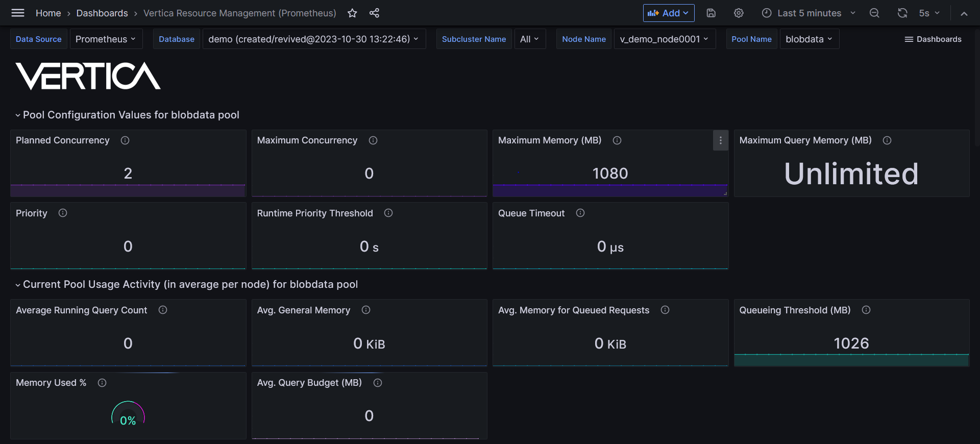Open the Pool Name blobdata dropdown
This screenshot has height=444, width=980.
(809, 39)
